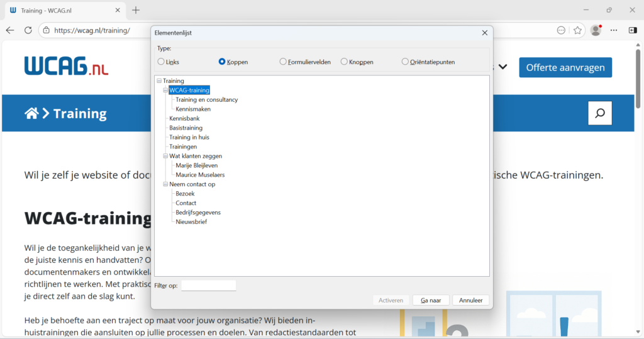Click the Activeren button
The image size is (644, 339).
click(391, 301)
